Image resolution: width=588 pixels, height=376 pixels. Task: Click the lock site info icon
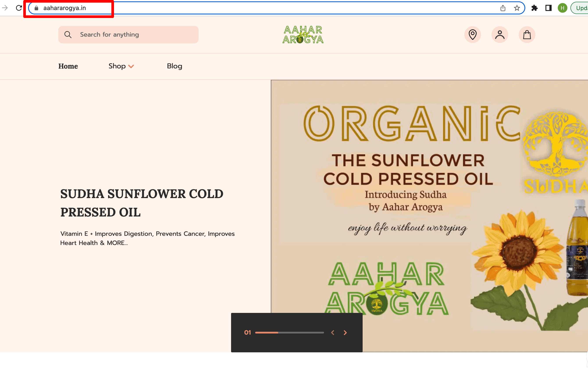(x=36, y=8)
